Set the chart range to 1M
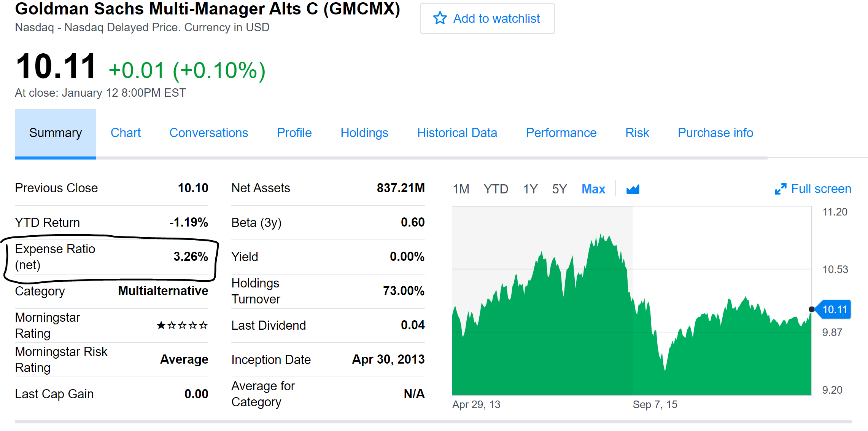The height and width of the screenshot is (431, 868). [461, 189]
